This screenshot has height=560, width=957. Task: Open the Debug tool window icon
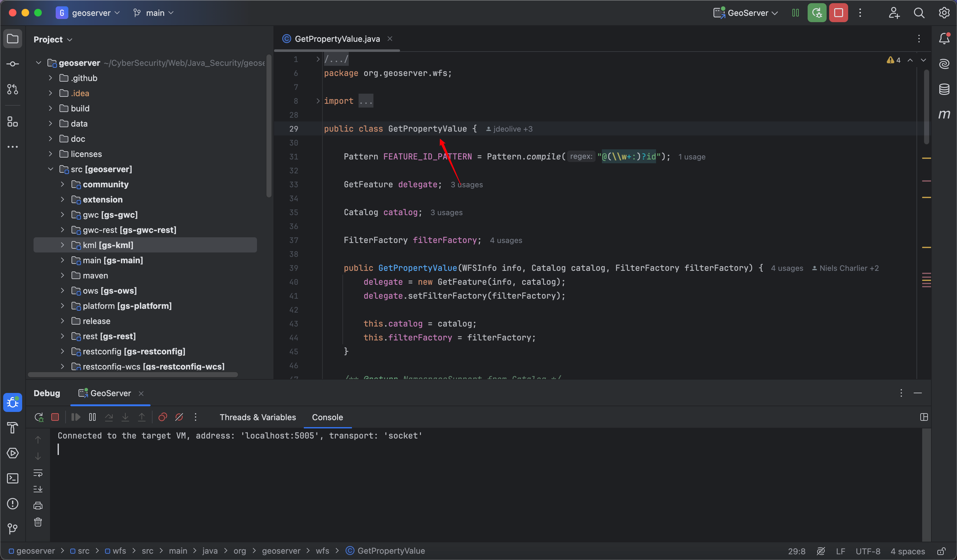[x=13, y=402]
